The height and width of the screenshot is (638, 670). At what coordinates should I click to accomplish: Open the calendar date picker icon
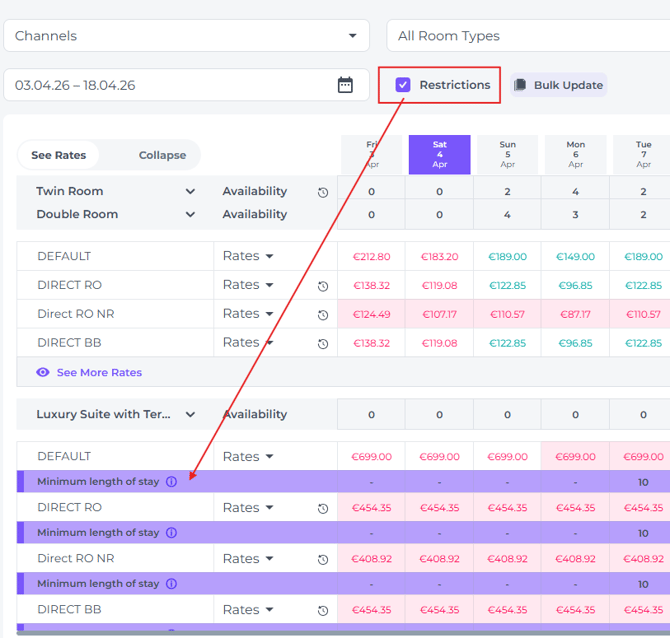tap(345, 85)
